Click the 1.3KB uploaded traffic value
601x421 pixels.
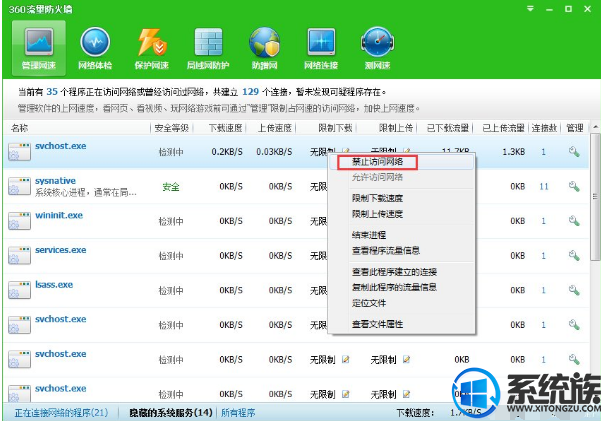tap(514, 152)
